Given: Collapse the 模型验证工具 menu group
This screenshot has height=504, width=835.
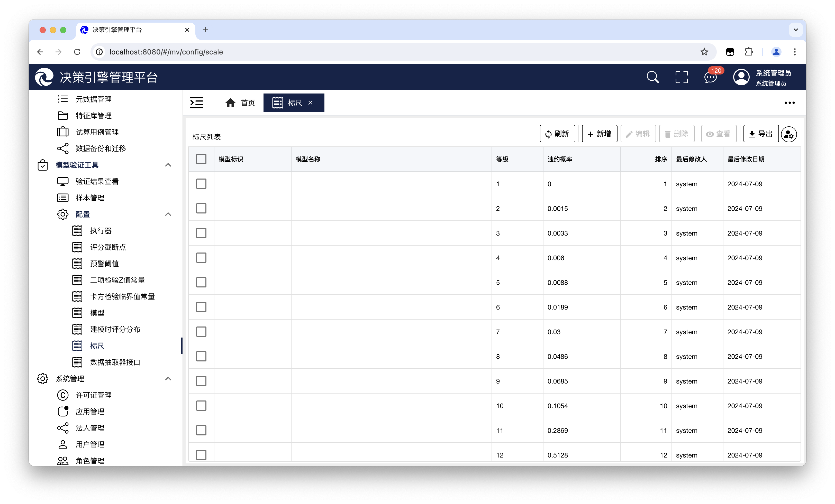Looking at the screenshot, I should (168, 165).
